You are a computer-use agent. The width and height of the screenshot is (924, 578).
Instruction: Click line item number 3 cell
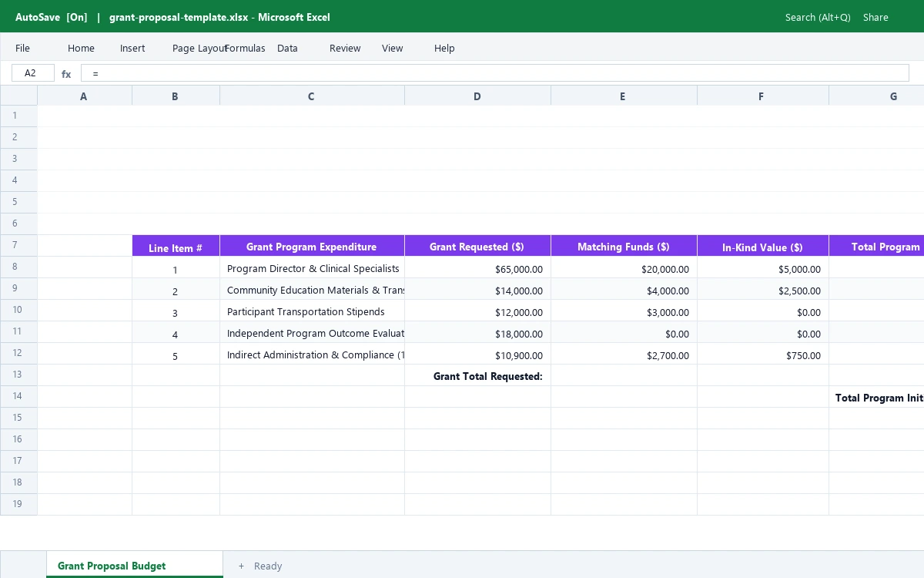176,311
